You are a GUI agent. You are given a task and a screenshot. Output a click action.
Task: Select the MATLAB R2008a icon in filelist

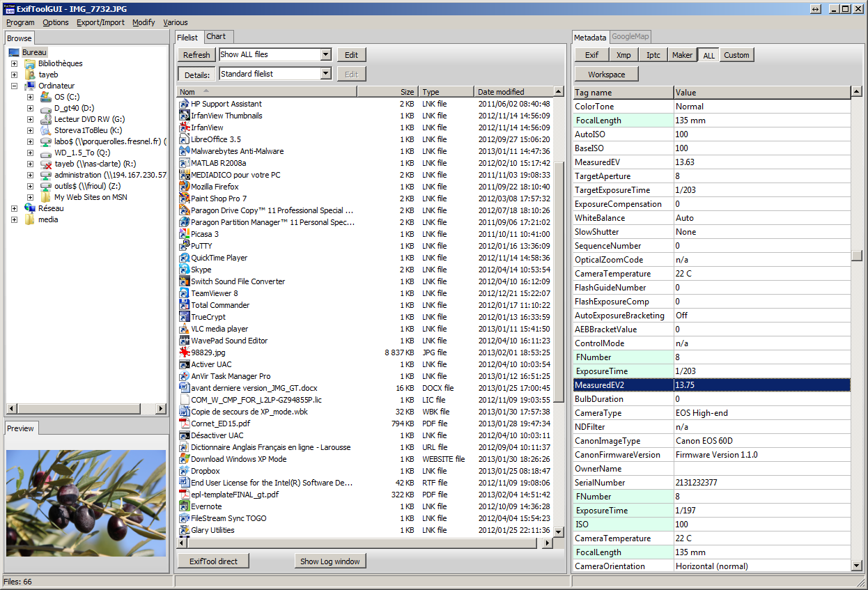click(185, 163)
